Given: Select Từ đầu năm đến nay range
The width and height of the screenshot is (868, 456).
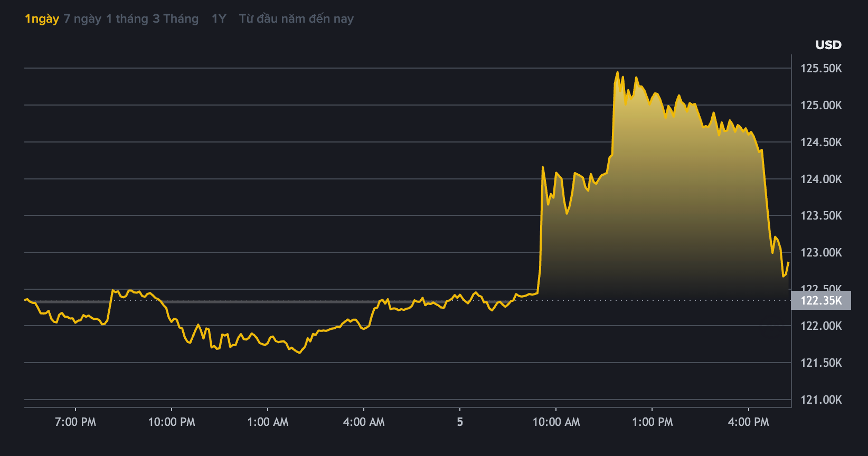Looking at the screenshot, I should [x=296, y=19].
